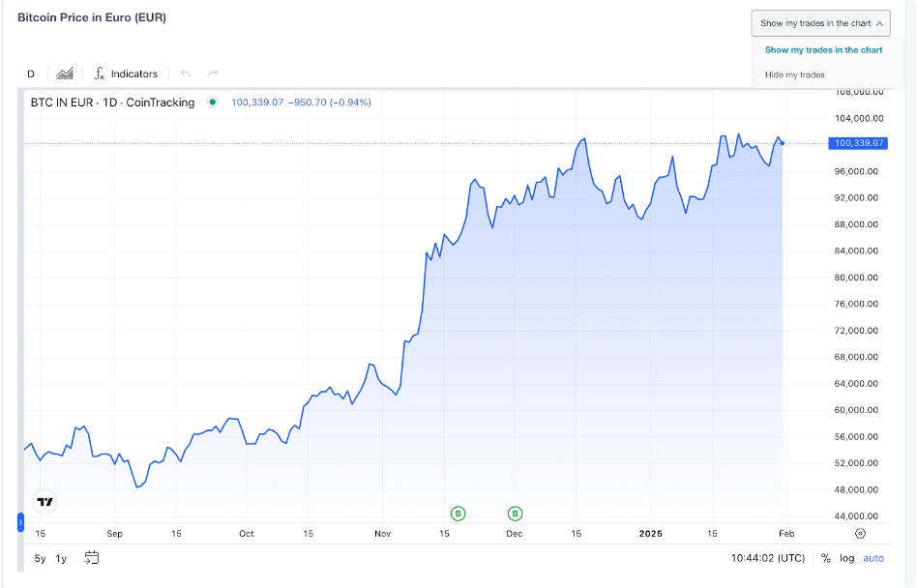
Task: Open time axis settings gear icon
Action: (x=860, y=533)
